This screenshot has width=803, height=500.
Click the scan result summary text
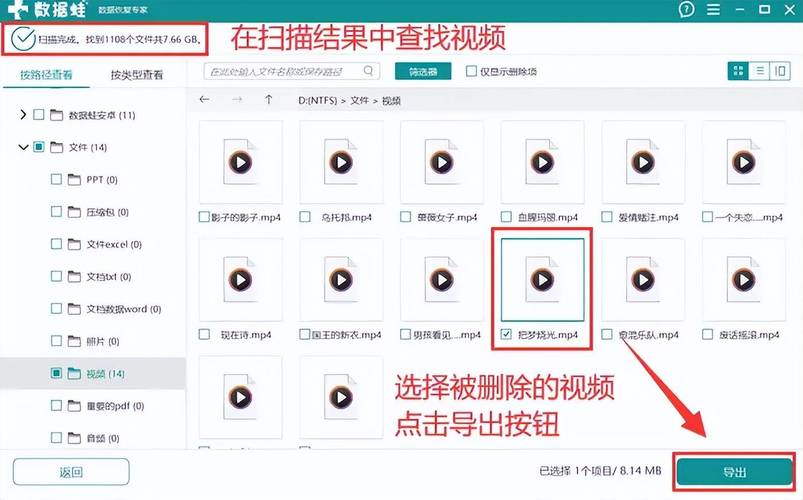[119, 39]
